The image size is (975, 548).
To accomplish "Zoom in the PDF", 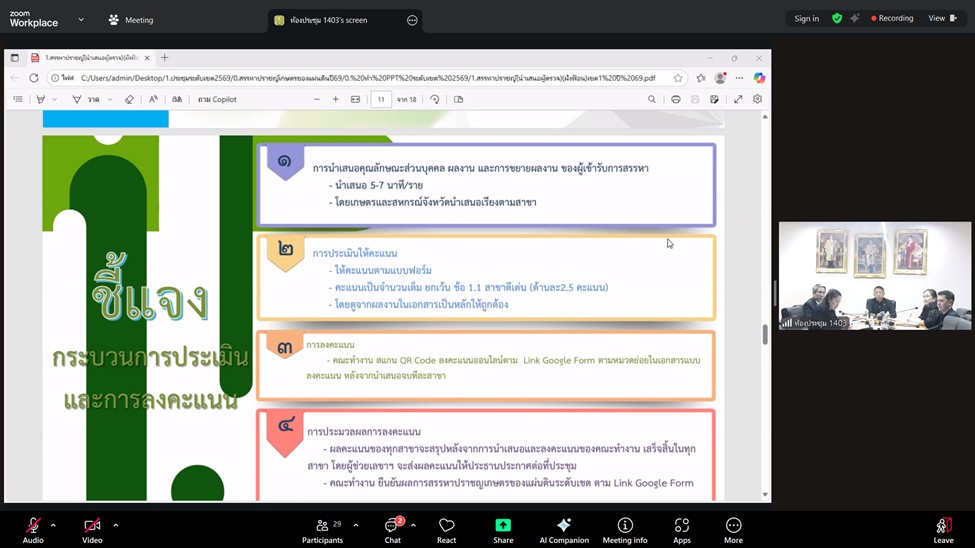I will (x=336, y=99).
